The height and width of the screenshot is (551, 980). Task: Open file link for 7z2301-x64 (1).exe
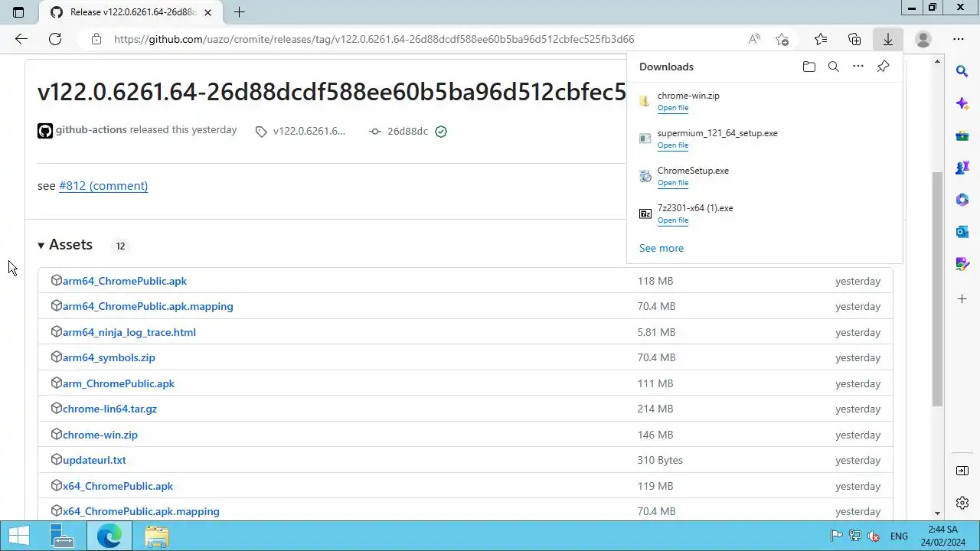(x=673, y=220)
